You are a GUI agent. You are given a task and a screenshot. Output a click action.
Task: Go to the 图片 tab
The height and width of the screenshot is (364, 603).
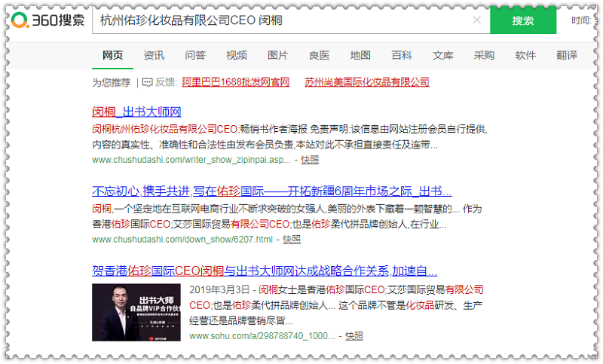pos(277,55)
